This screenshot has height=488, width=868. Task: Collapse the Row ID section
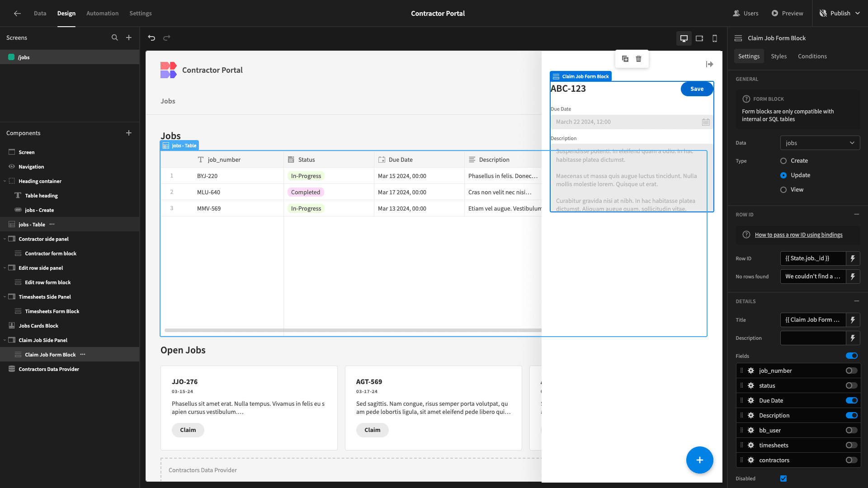pyautogui.click(x=856, y=214)
